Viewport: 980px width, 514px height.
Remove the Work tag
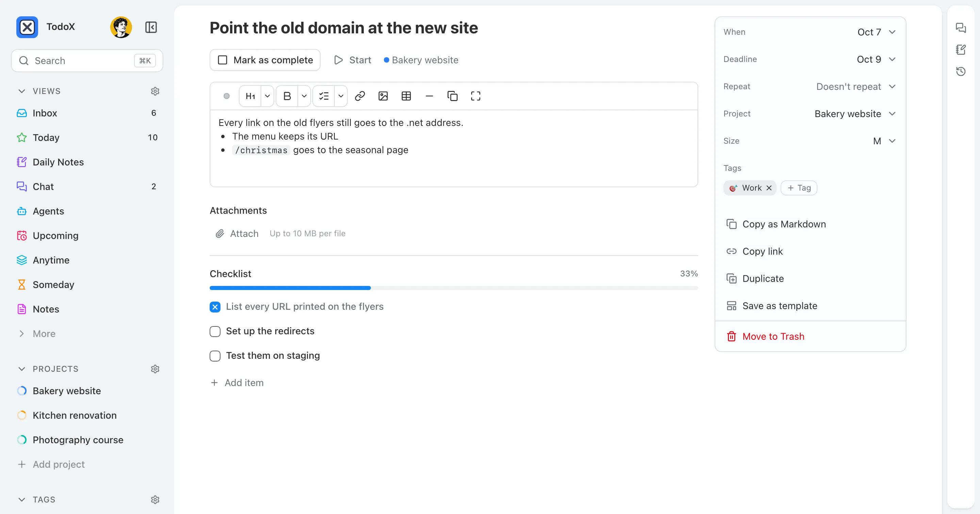tap(769, 188)
